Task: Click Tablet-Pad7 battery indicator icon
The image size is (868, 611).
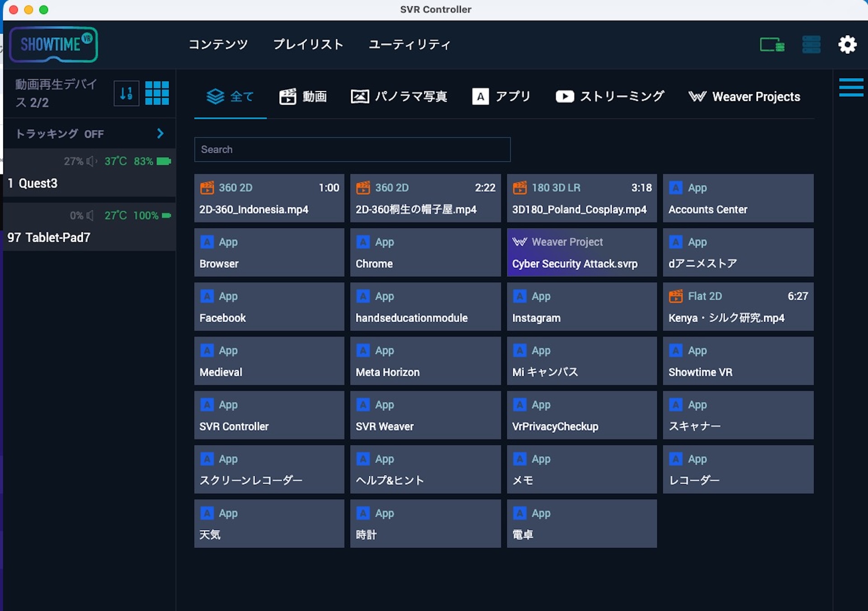Action: tap(166, 216)
